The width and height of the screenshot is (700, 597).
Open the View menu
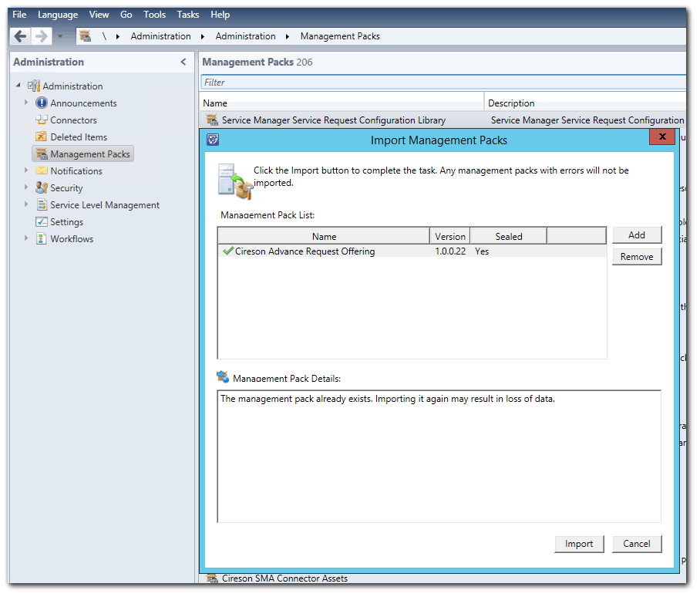tap(99, 15)
